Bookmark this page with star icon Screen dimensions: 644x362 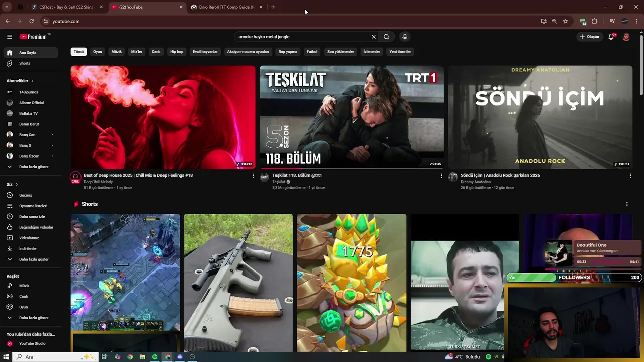(566, 21)
